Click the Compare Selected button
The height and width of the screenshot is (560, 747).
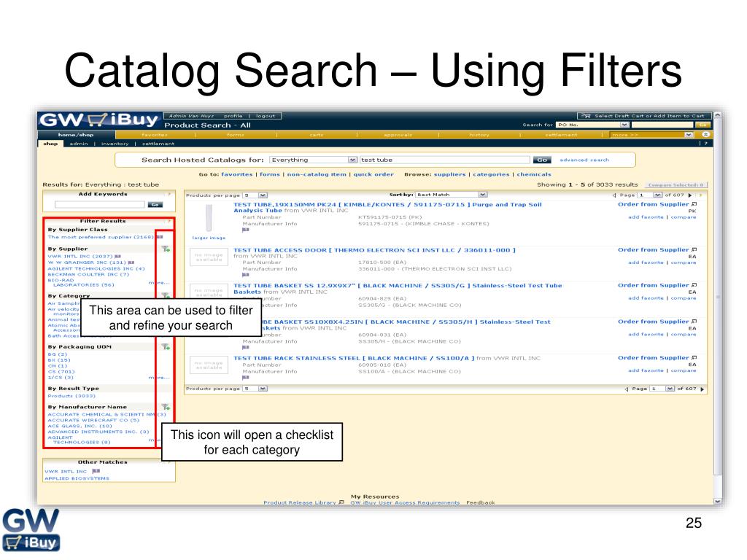[x=676, y=184]
